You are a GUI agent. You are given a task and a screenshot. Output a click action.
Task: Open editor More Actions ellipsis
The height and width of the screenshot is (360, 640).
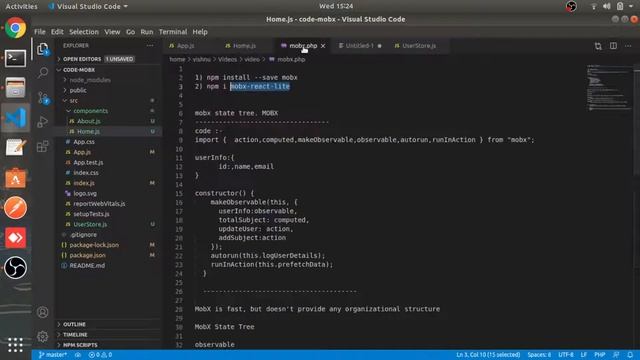pos(628,46)
